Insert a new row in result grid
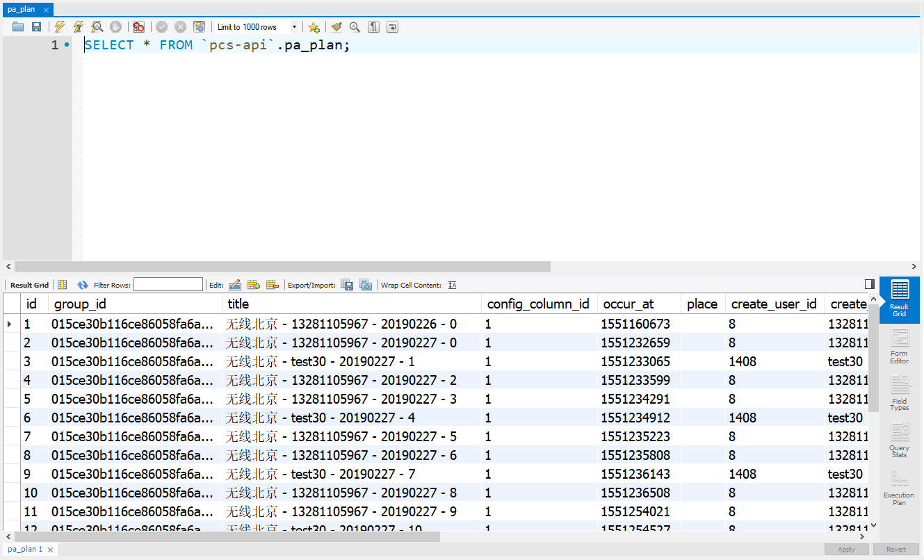The image size is (924, 560). pyautogui.click(x=254, y=285)
